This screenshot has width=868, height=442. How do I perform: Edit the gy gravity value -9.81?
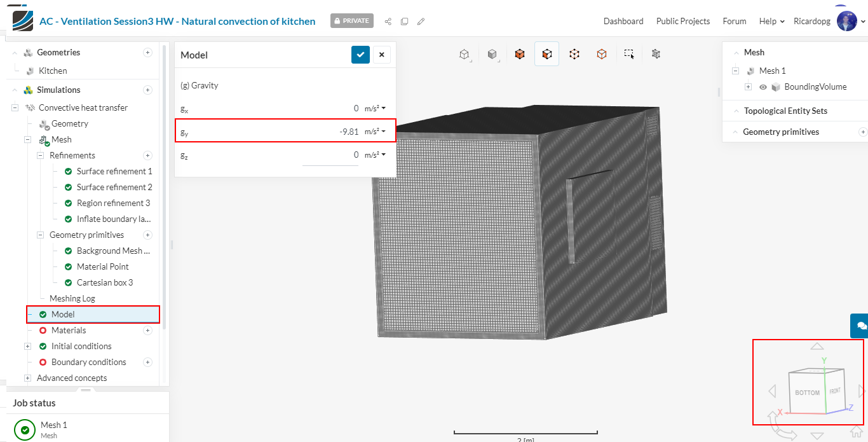(330, 132)
